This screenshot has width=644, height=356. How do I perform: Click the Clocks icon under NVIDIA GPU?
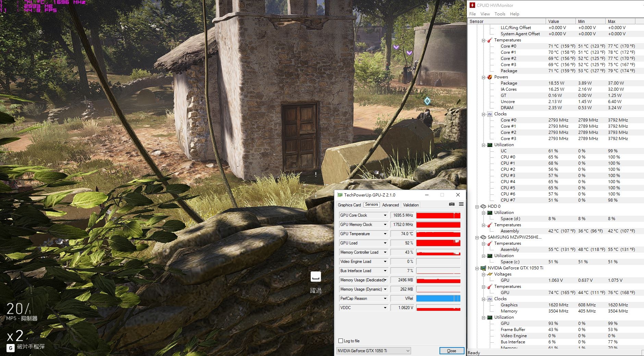(490, 299)
